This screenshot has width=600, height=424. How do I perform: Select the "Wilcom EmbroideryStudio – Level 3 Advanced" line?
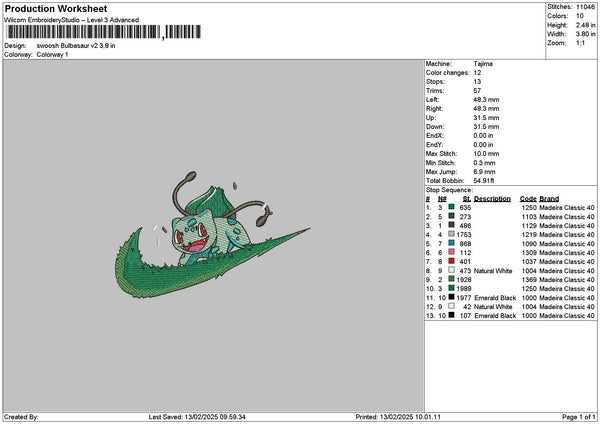(72, 20)
